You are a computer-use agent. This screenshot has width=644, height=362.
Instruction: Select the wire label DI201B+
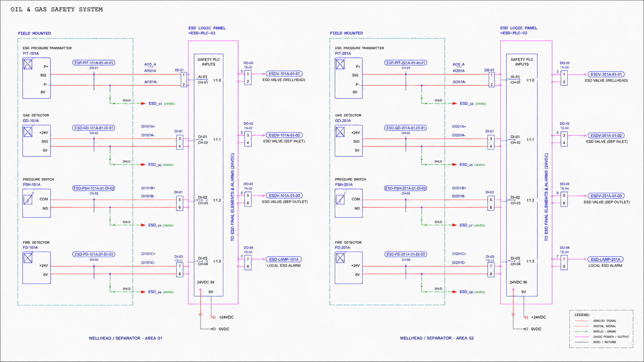pos(459,189)
